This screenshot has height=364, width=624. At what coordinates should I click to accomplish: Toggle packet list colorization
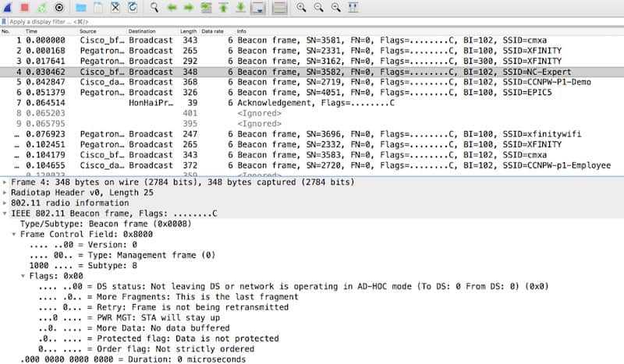279,7
